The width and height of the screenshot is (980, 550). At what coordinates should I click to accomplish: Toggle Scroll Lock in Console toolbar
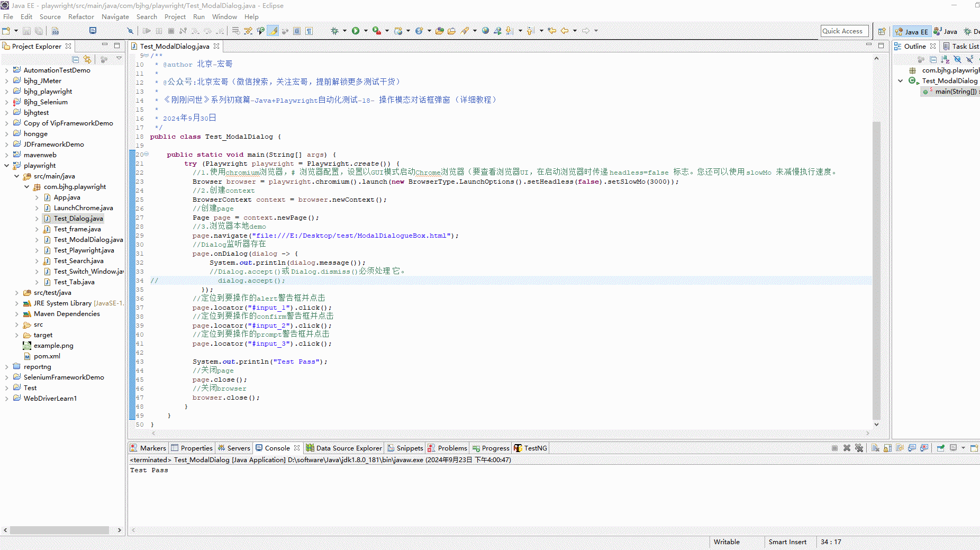(887, 448)
